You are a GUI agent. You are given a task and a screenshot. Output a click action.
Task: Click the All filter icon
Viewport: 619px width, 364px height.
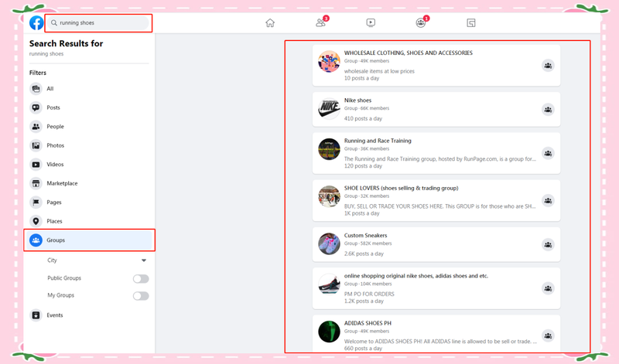tap(36, 89)
